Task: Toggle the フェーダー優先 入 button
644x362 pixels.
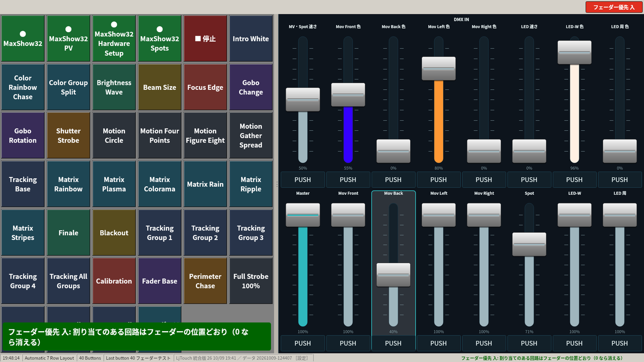Action: tap(614, 7)
